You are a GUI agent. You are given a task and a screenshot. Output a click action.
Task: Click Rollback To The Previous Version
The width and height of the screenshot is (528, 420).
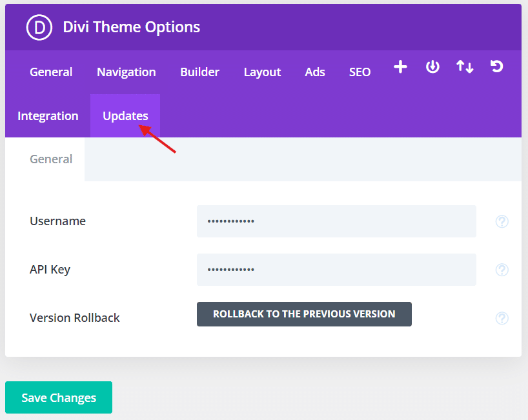[x=304, y=314]
